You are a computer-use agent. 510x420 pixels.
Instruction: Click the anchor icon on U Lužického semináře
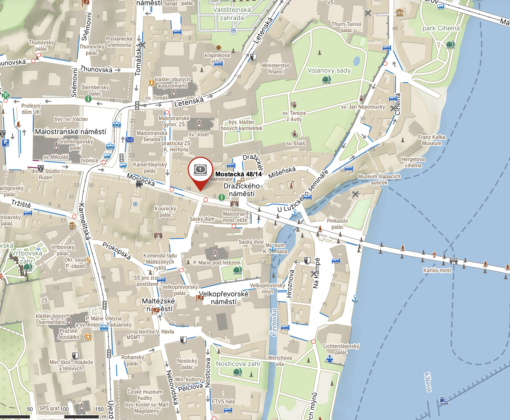(x=295, y=213)
